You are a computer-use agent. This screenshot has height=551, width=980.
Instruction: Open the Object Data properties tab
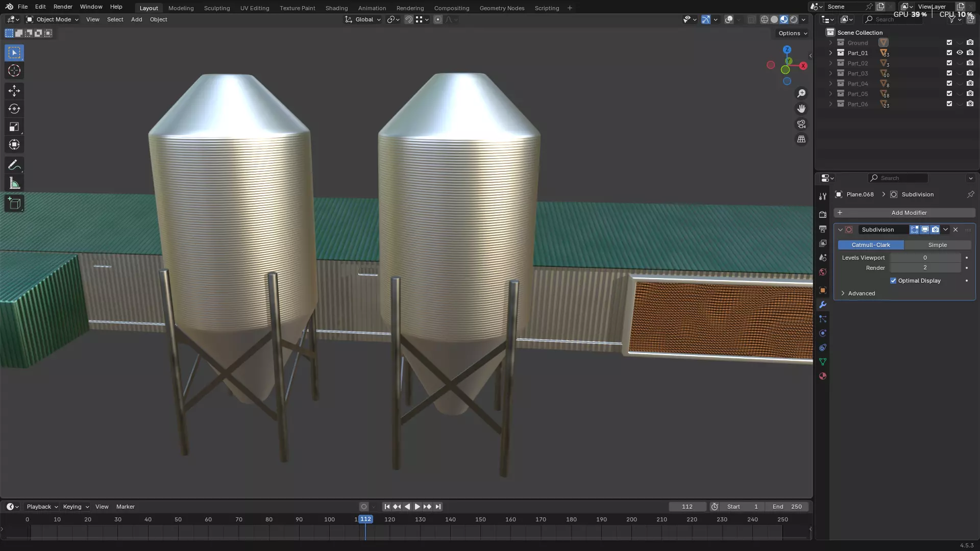pos(822,362)
